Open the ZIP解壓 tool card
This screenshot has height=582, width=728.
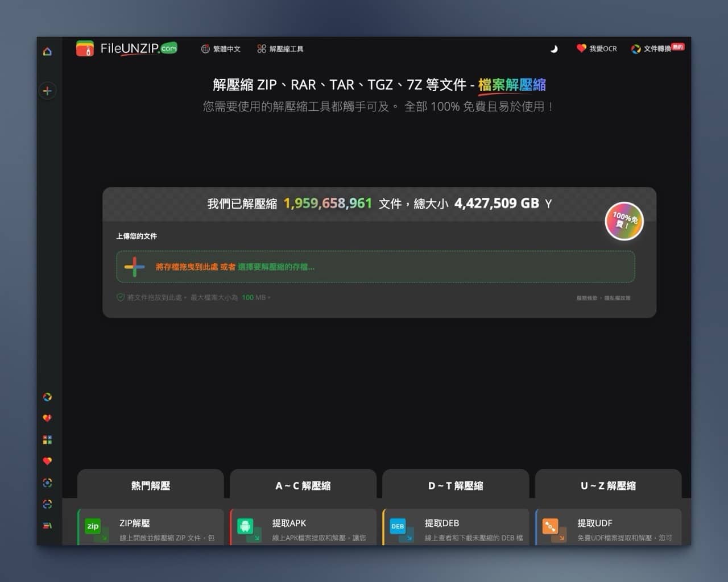(151, 527)
